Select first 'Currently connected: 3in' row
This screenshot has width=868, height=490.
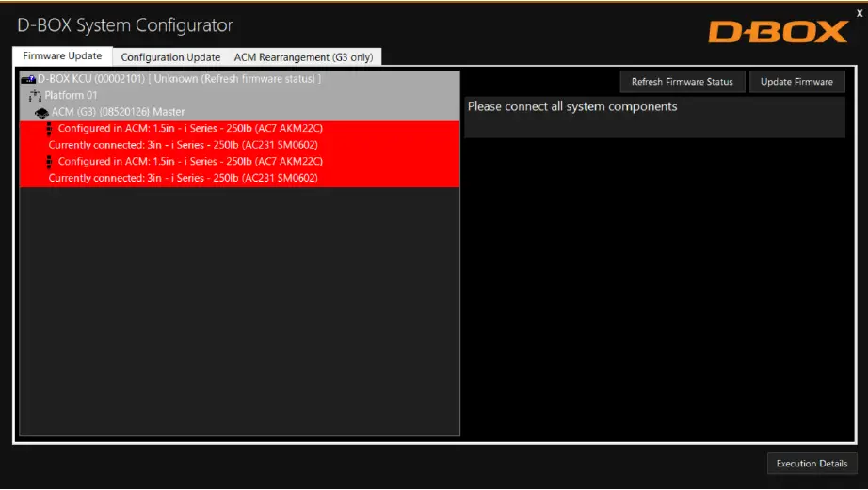[x=240, y=145]
